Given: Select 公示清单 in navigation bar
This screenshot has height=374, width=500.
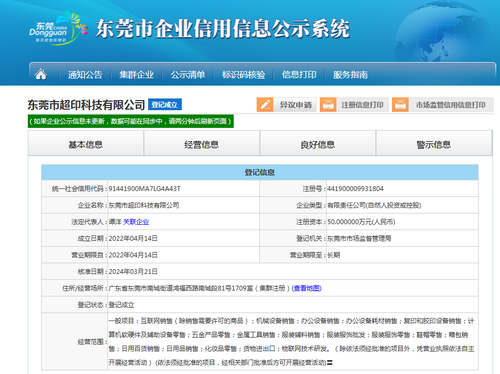Looking at the screenshot, I should [x=188, y=75].
